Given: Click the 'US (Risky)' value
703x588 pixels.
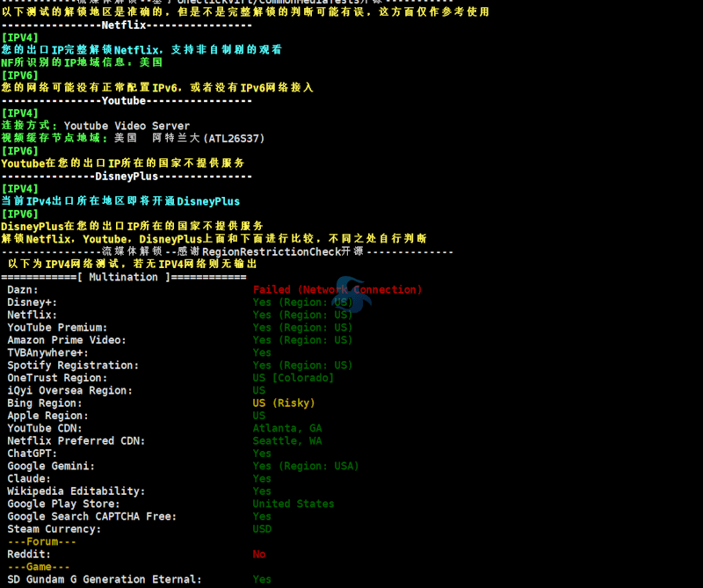Looking at the screenshot, I should pos(284,403).
